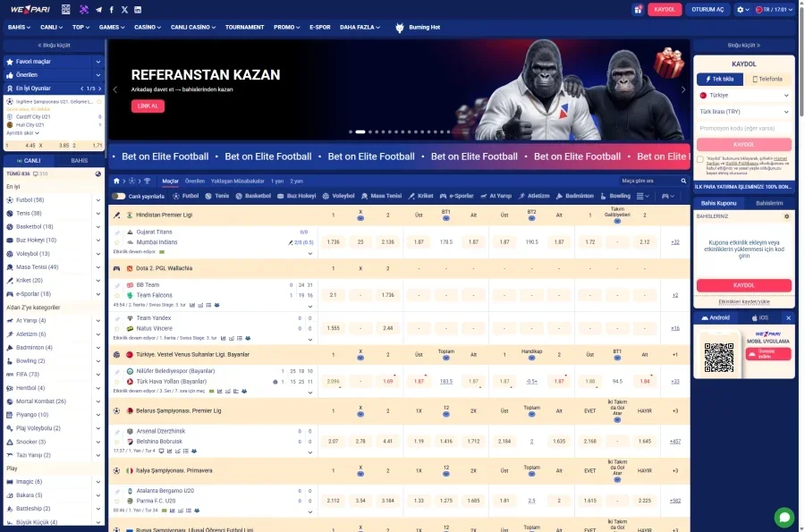
Task: Open the BAHİS menu
Action: coord(19,27)
